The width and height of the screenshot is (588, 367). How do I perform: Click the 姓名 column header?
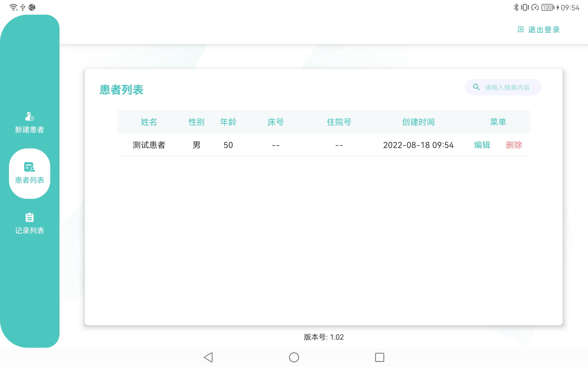149,122
